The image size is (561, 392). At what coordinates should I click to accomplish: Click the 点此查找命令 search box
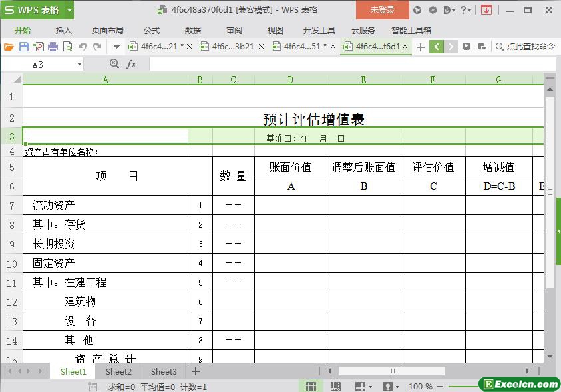pyautogui.click(x=526, y=47)
